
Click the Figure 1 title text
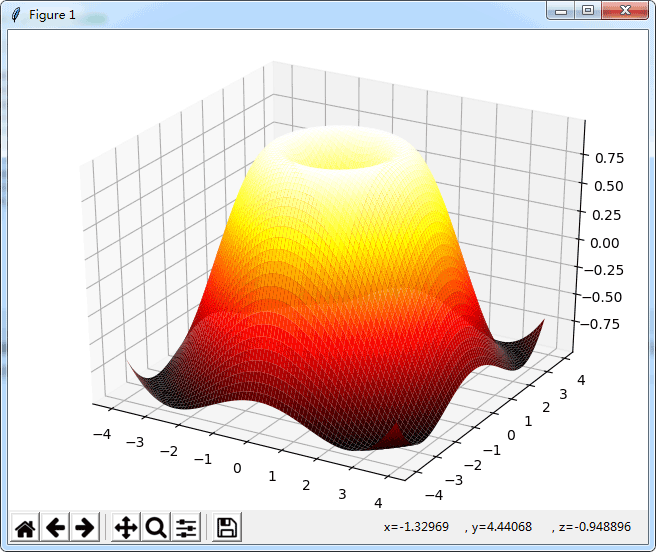52,15
